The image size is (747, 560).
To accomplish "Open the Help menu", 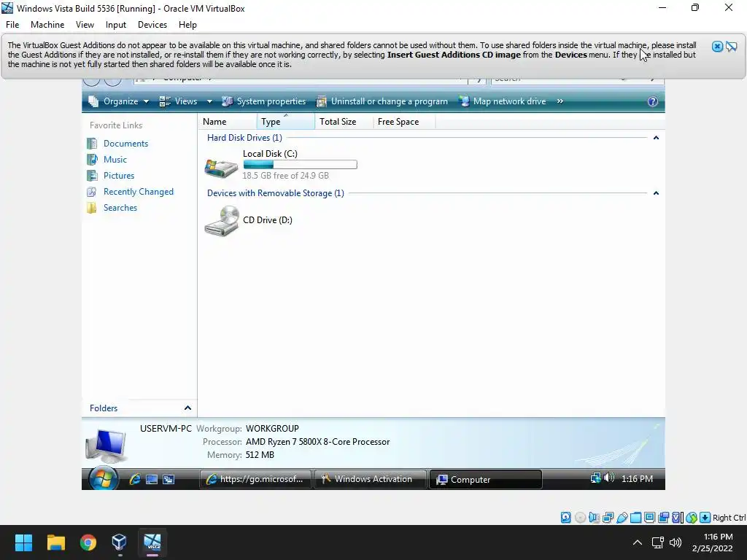I will 187,25.
